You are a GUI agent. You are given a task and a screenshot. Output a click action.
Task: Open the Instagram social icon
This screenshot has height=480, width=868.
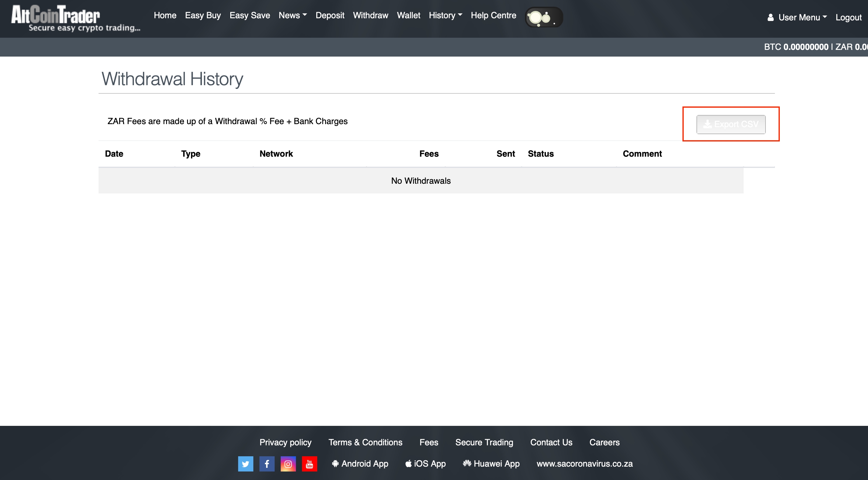(288, 464)
